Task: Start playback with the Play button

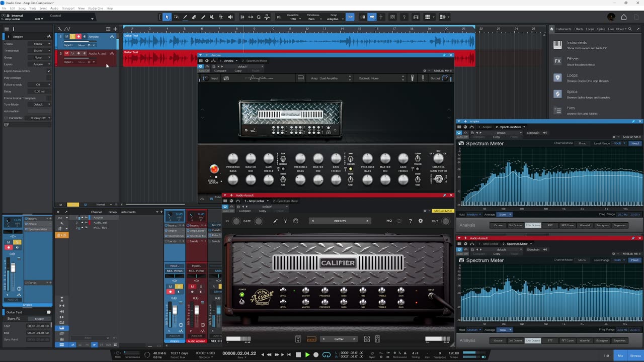Action: [307, 354]
